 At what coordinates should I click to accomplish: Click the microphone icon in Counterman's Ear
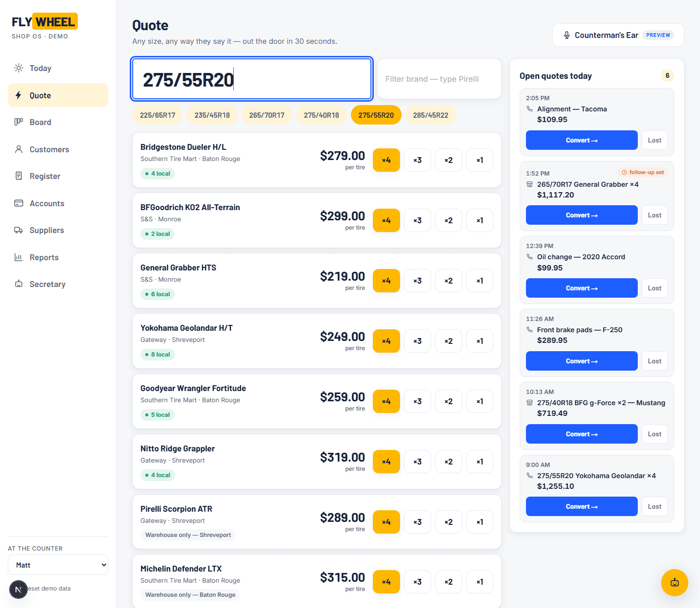point(566,35)
